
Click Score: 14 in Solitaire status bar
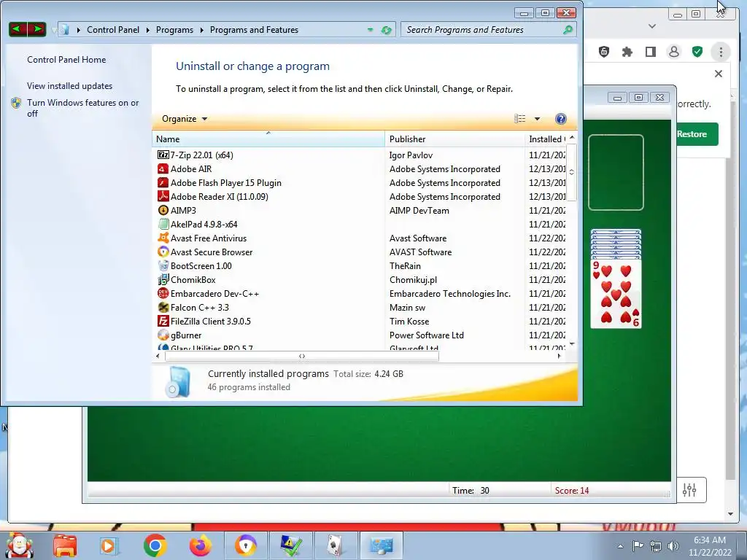click(x=572, y=491)
